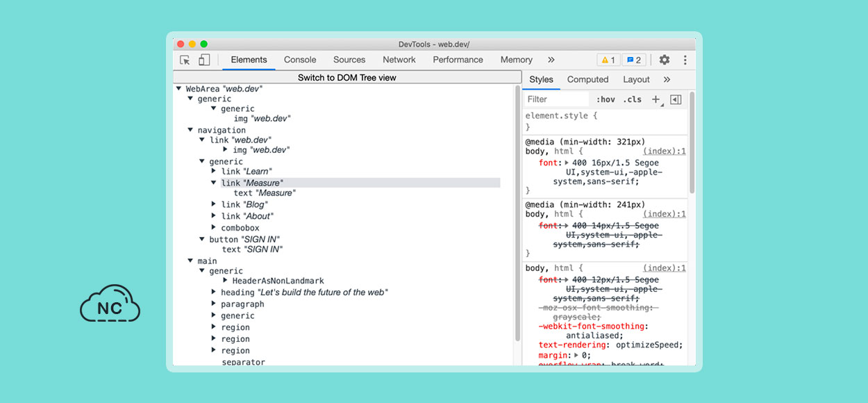Click the messages count badge
The width and height of the screenshot is (868, 403).
point(634,60)
